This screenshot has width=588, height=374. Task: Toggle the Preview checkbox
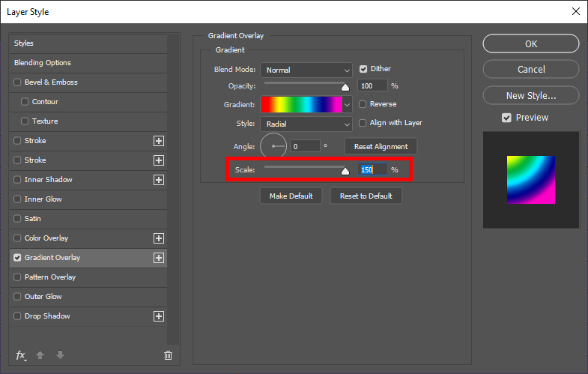point(506,118)
